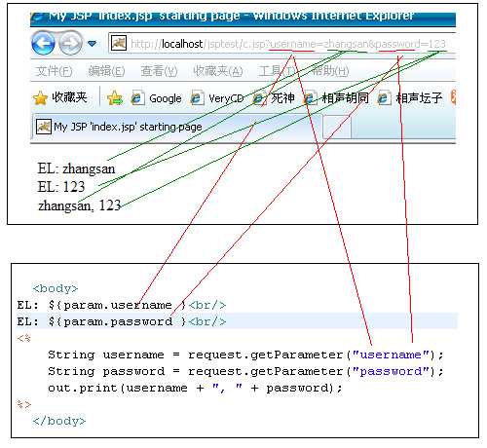
Task: Click the IE Back arrow button
Action: (x=43, y=43)
